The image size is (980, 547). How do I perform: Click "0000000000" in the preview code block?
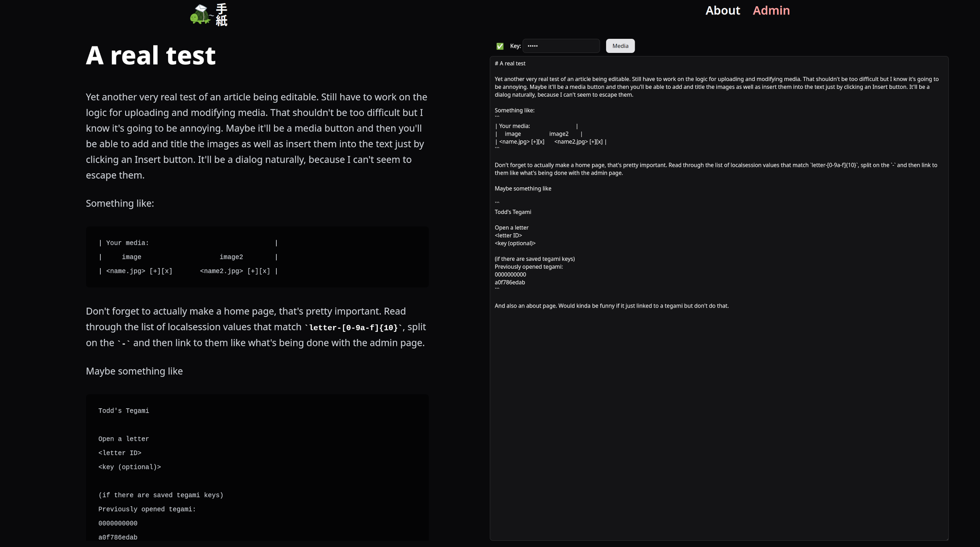118,523
